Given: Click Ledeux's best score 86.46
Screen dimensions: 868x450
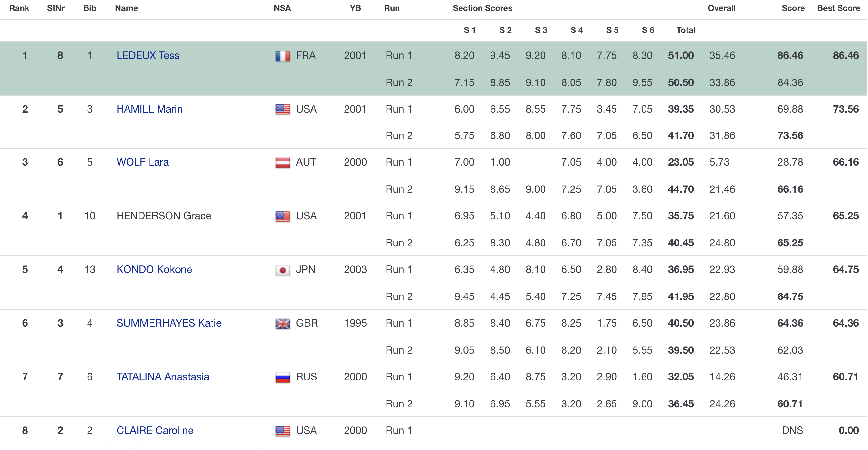Looking at the screenshot, I should [845, 55].
